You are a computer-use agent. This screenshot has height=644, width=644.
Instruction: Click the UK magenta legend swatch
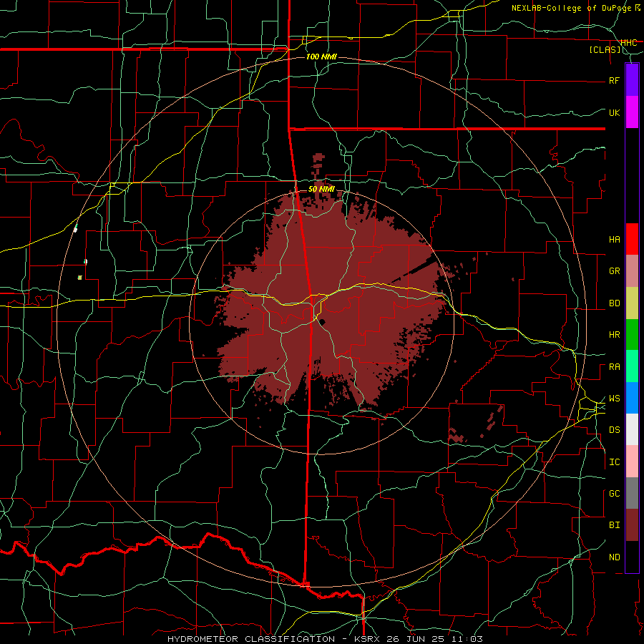(x=632, y=112)
